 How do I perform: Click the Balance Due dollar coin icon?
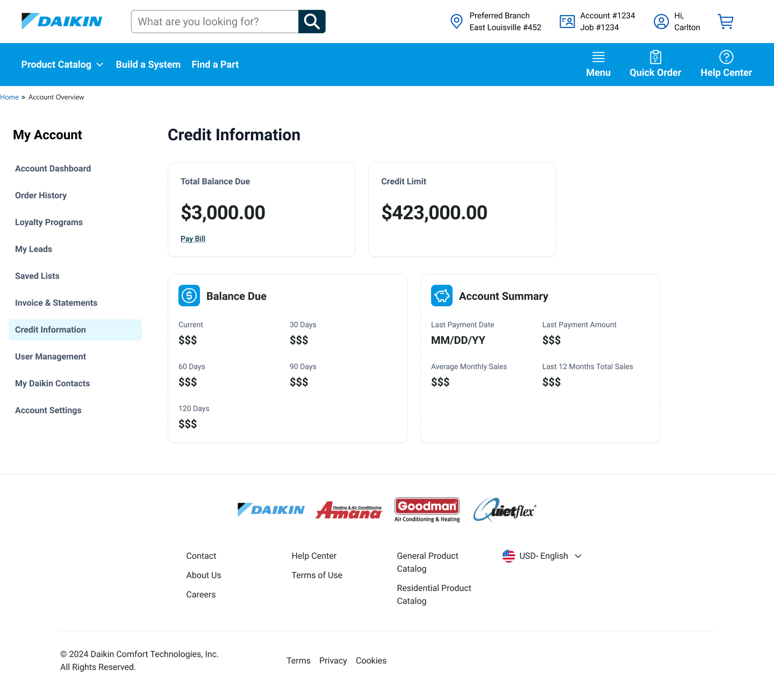click(189, 295)
